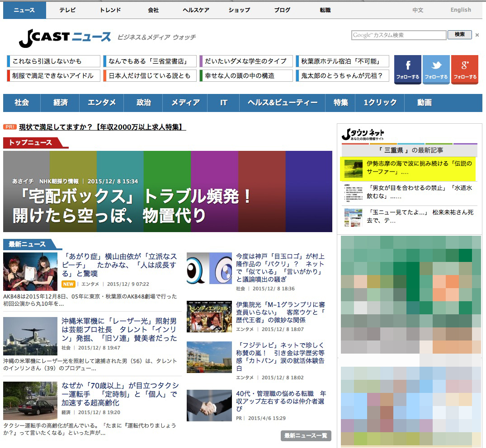Viewport: 486px width, 448px height.
Task: Close the search box with the X icon
Action: point(477,35)
